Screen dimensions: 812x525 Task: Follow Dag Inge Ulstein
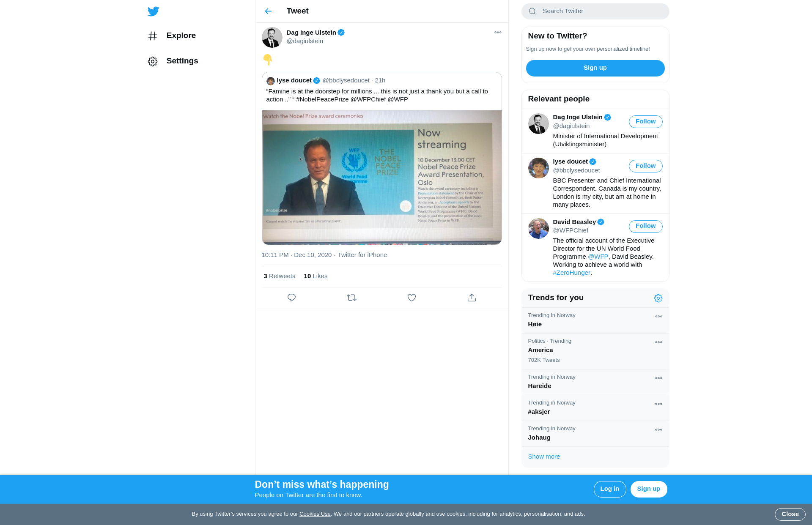pyautogui.click(x=645, y=122)
